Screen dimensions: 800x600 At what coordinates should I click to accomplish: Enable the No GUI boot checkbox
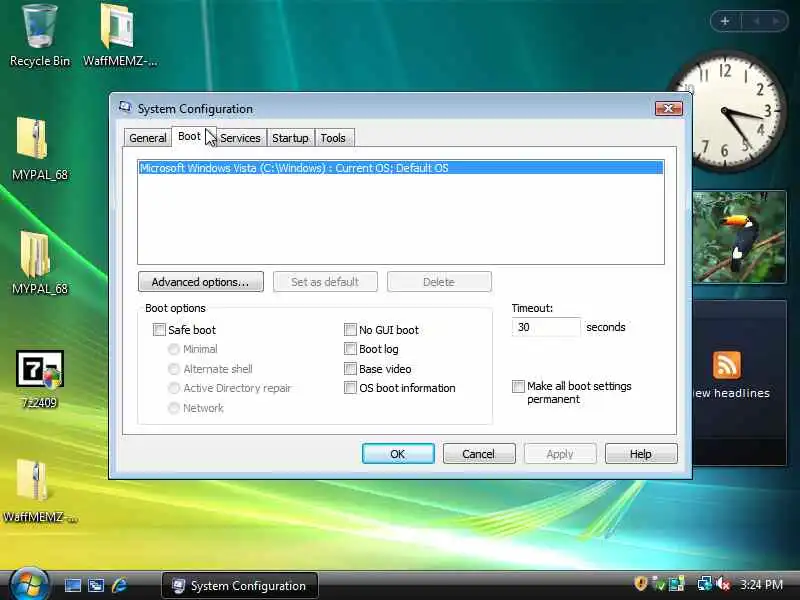point(350,330)
